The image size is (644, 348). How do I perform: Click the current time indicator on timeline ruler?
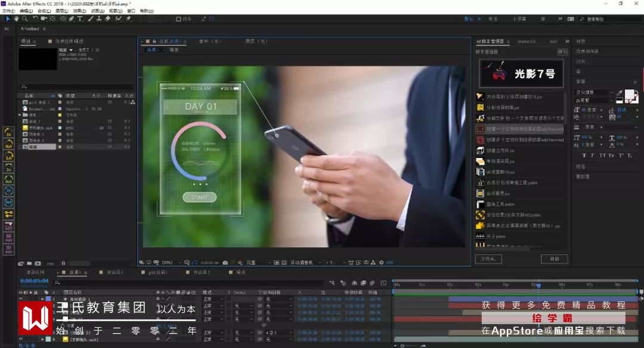(x=538, y=285)
